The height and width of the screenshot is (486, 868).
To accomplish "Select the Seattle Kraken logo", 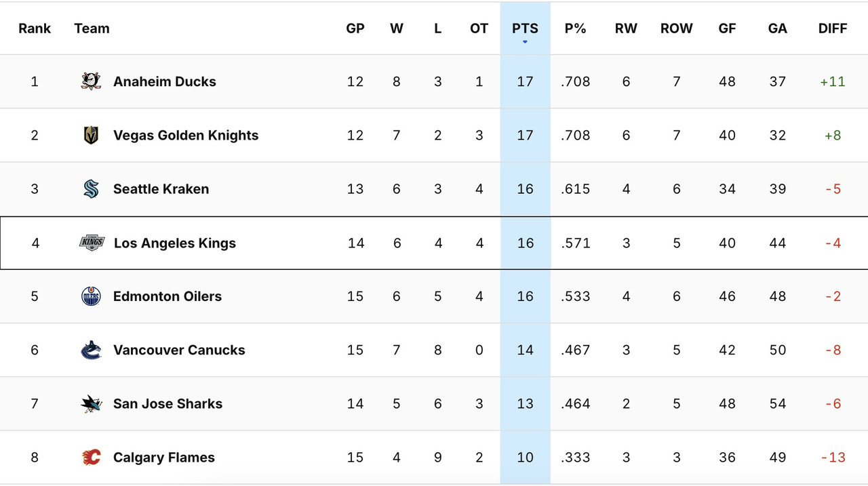I will click(90, 188).
